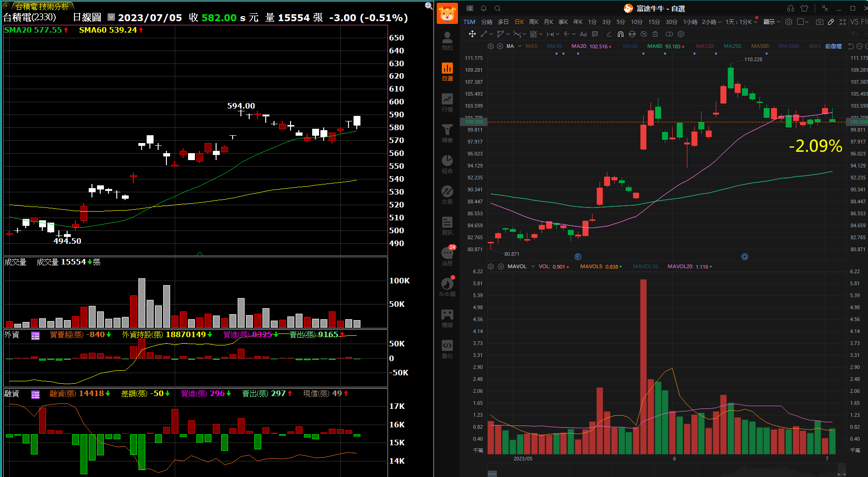Click the Futu bull mascot logo
Image resolution: width=868 pixels, height=477 pixels.
pos(447,13)
